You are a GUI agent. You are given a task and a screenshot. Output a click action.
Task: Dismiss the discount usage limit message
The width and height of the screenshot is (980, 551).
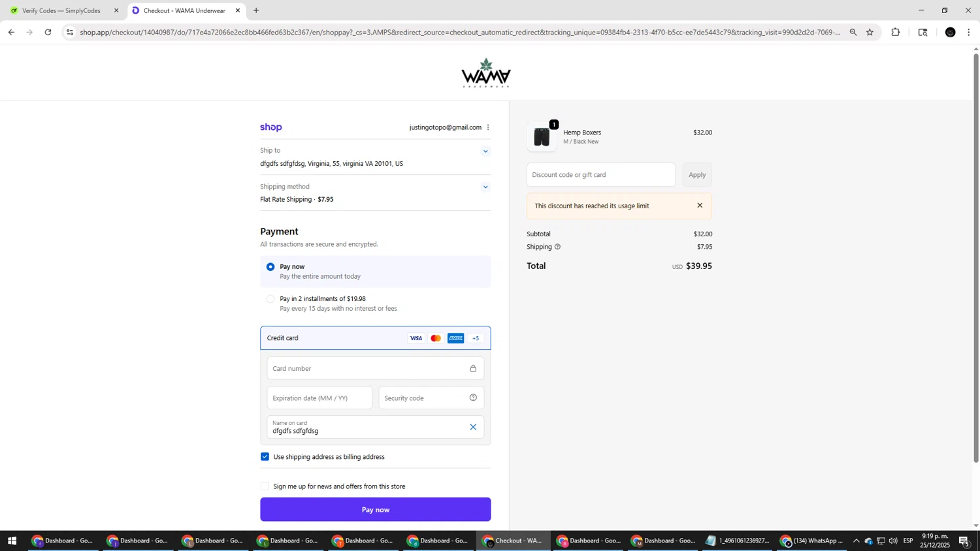(x=700, y=206)
